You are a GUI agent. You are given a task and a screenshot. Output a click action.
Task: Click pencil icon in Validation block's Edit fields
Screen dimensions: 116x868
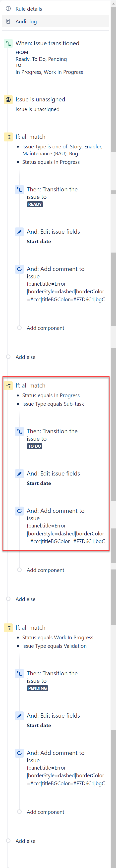[x=20, y=716]
